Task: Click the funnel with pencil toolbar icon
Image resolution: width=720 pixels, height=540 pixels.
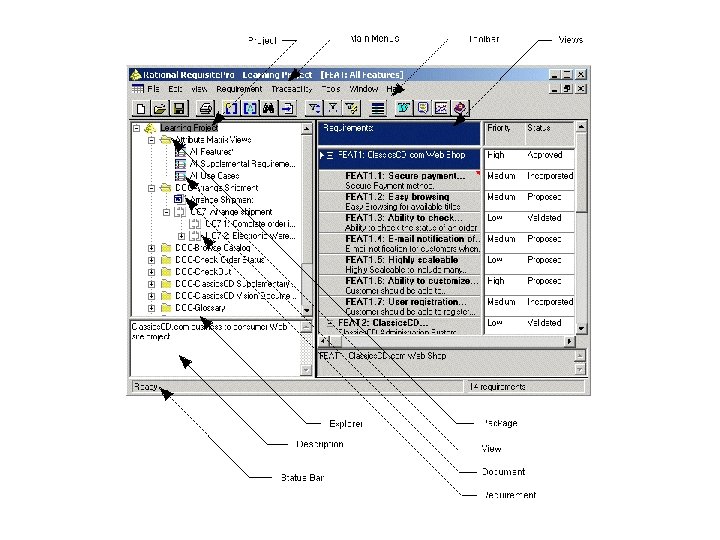Action: coord(352,108)
